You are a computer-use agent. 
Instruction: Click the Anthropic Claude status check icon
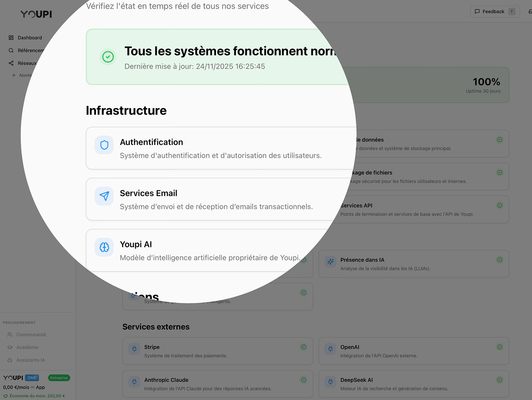[x=304, y=380]
